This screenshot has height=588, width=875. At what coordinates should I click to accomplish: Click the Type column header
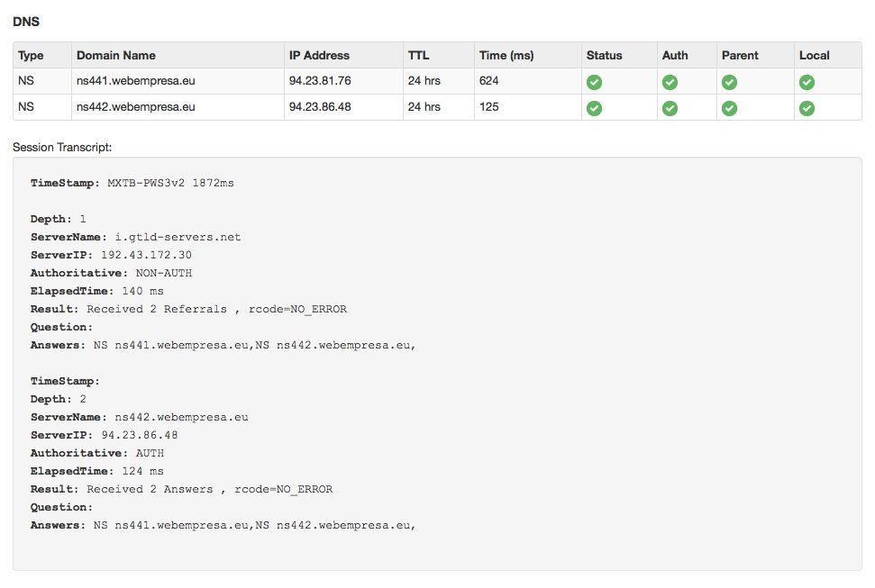pyautogui.click(x=31, y=55)
